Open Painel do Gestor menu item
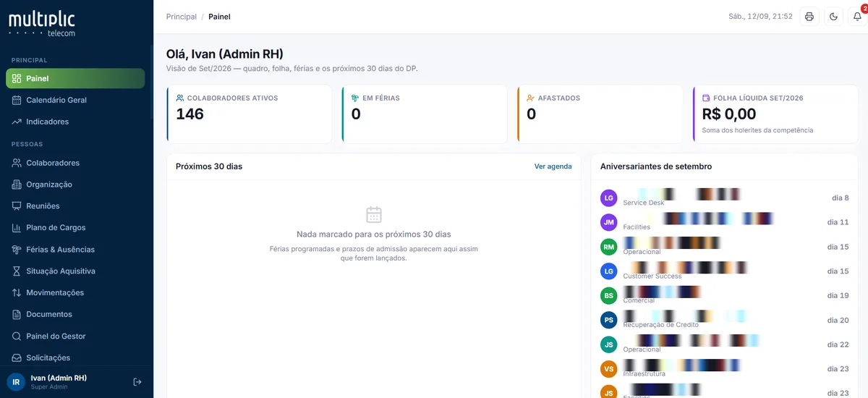This screenshot has height=398, width=868. point(75,336)
